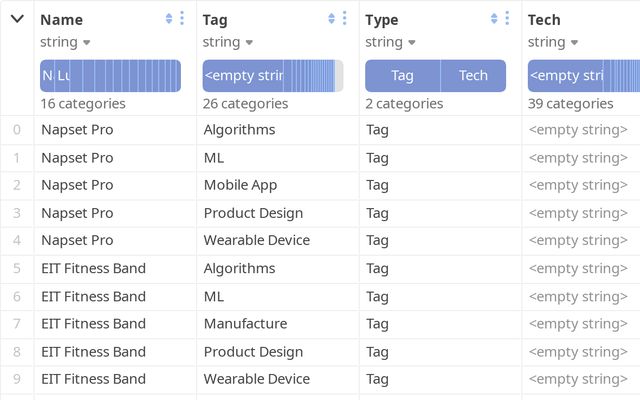Sort the Name column
640x400 pixels.
coord(169,19)
